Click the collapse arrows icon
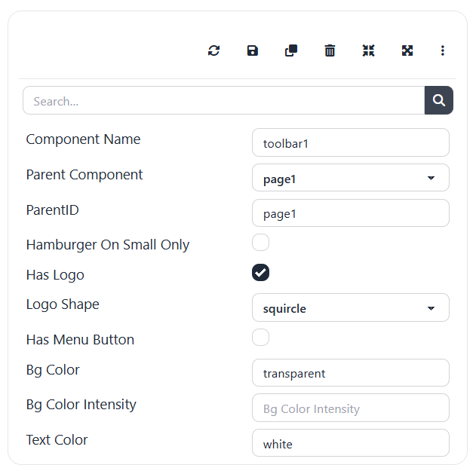The width and height of the screenshot is (476, 471). click(368, 50)
